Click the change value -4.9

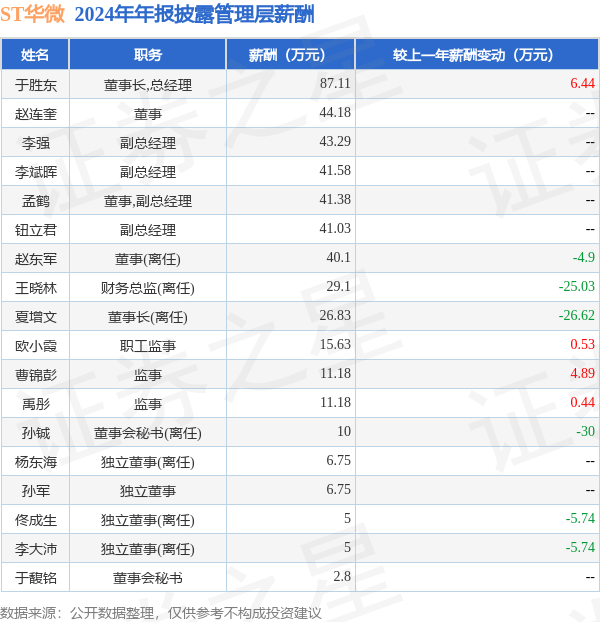point(583,257)
